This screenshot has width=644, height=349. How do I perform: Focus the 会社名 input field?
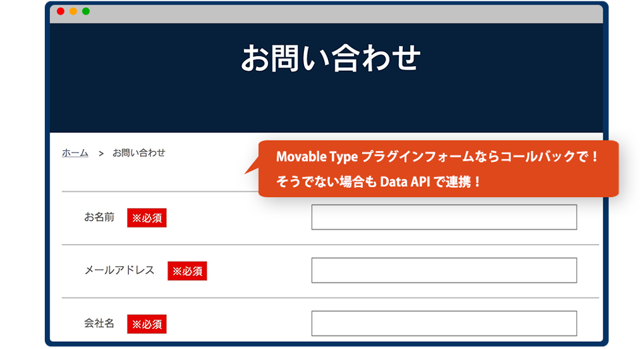point(444,323)
